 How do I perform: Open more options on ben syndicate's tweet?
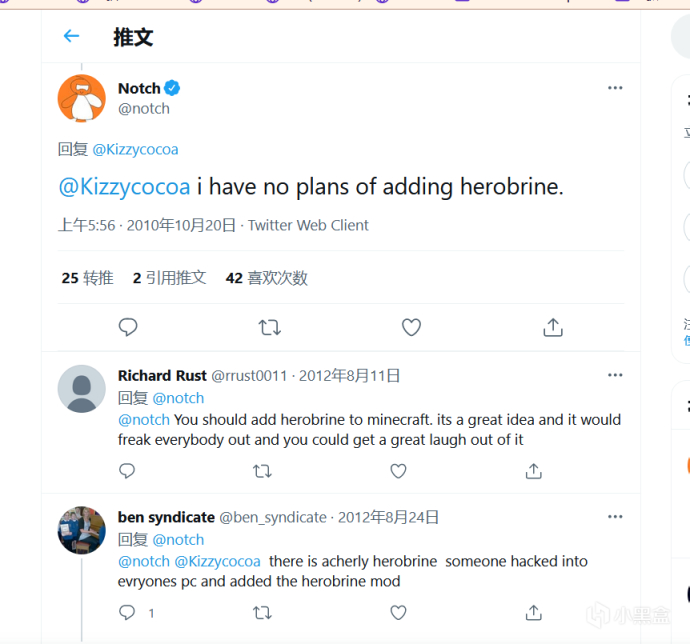(615, 517)
